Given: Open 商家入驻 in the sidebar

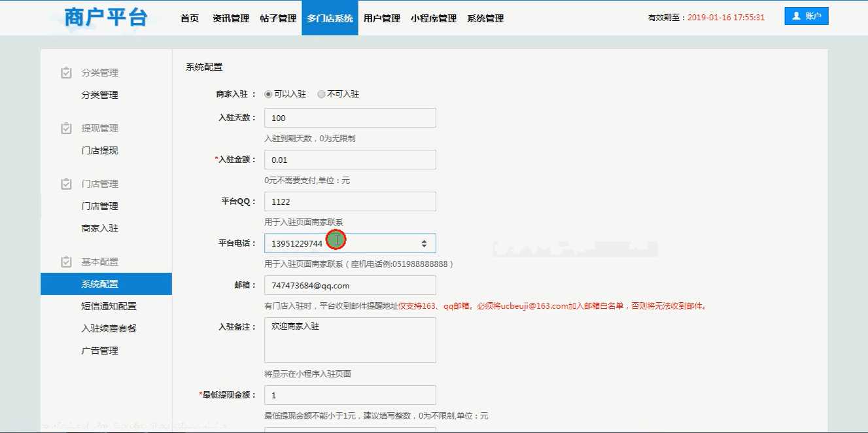Looking at the screenshot, I should point(100,228).
